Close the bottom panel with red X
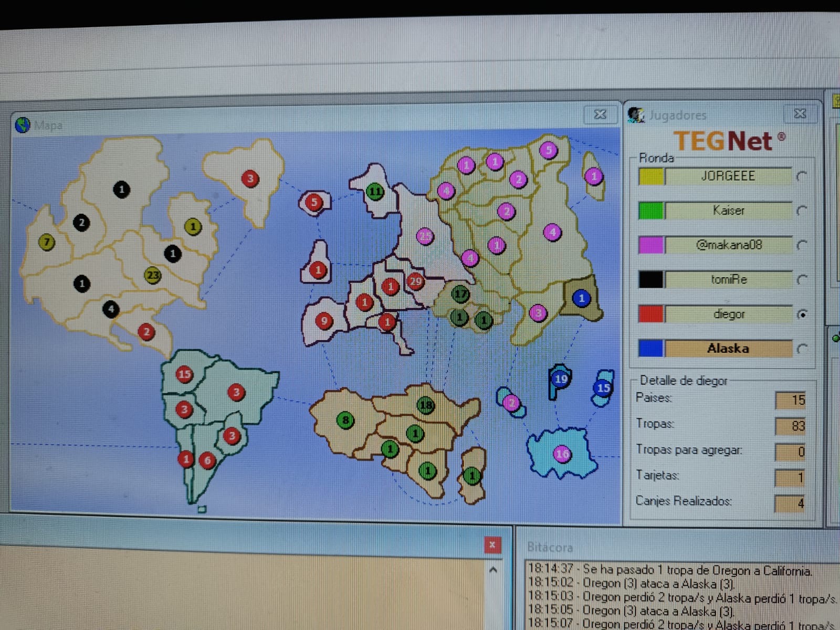The height and width of the screenshot is (630, 840). [x=492, y=545]
